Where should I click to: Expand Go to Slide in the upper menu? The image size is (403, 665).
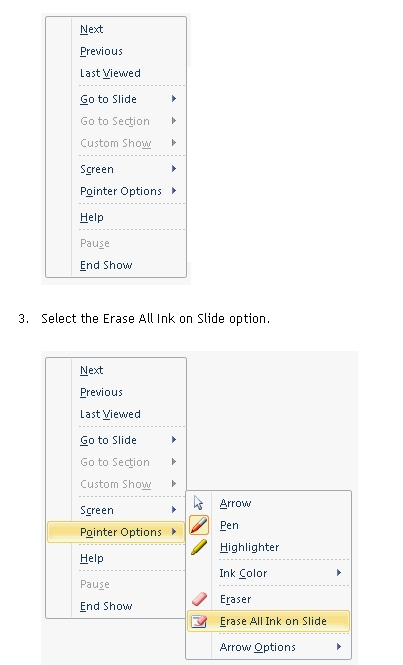click(x=128, y=99)
